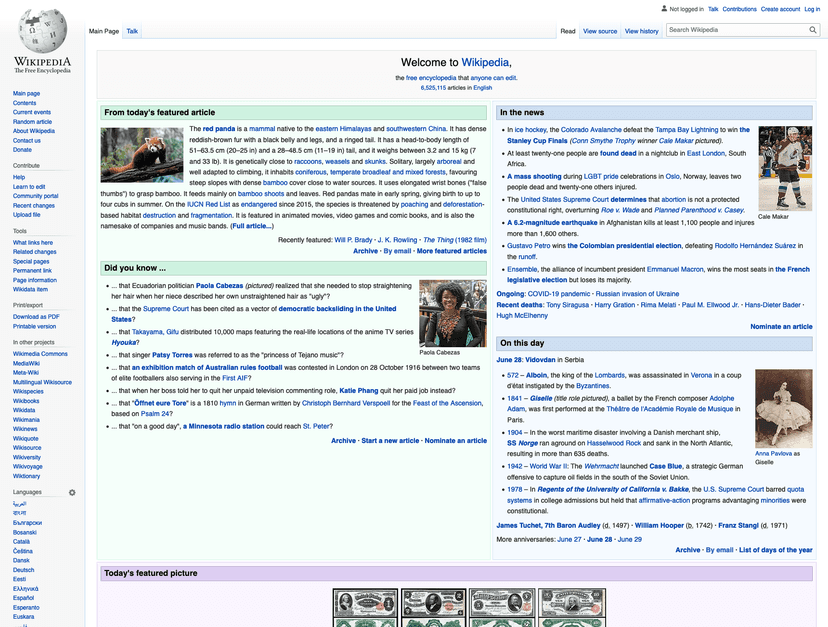Viewport: 828px width, 627px height.
Task: Click Start a new article link
Action: click(390, 441)
